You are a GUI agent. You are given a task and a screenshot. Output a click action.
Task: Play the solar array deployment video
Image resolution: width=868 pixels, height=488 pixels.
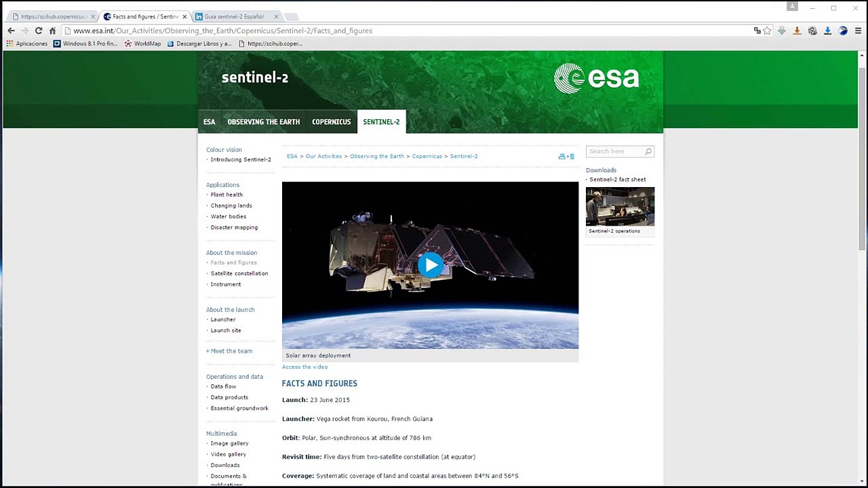tap(430, 265)
